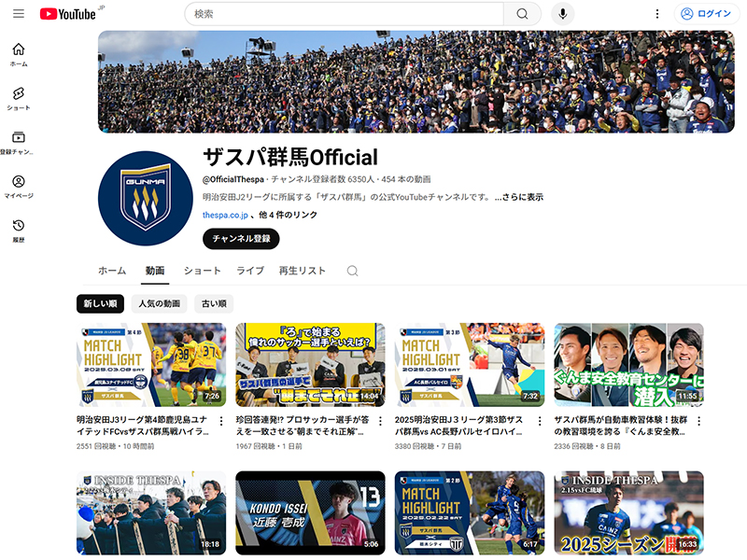Open 2025シーズン開幕 Inside Thespa thumbnail

point(628,512)
